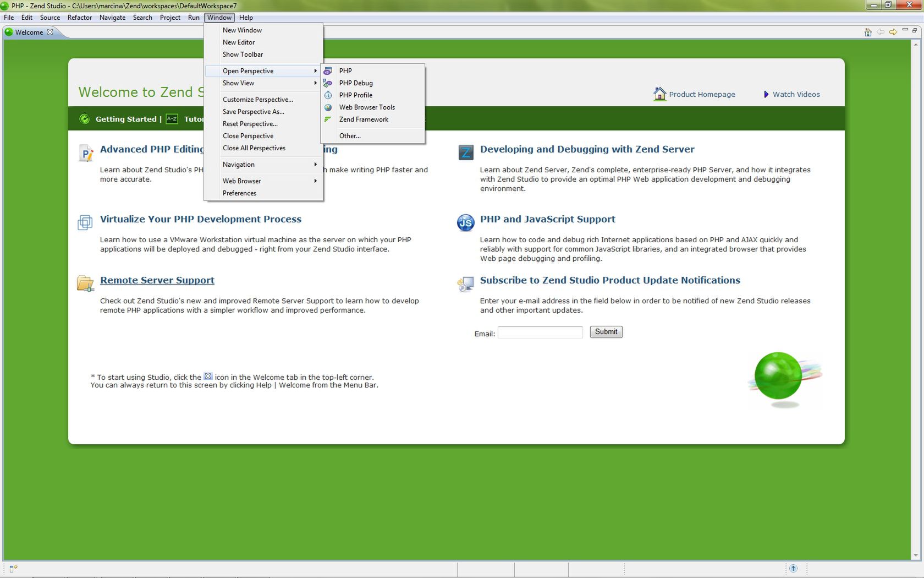Maximize the Welcome view with its toolbar icon
The image size is (924, 578).
click(915, 30)
